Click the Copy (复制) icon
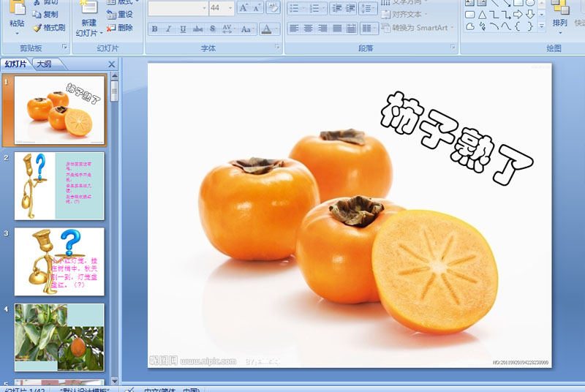 [x=45, y=14]
